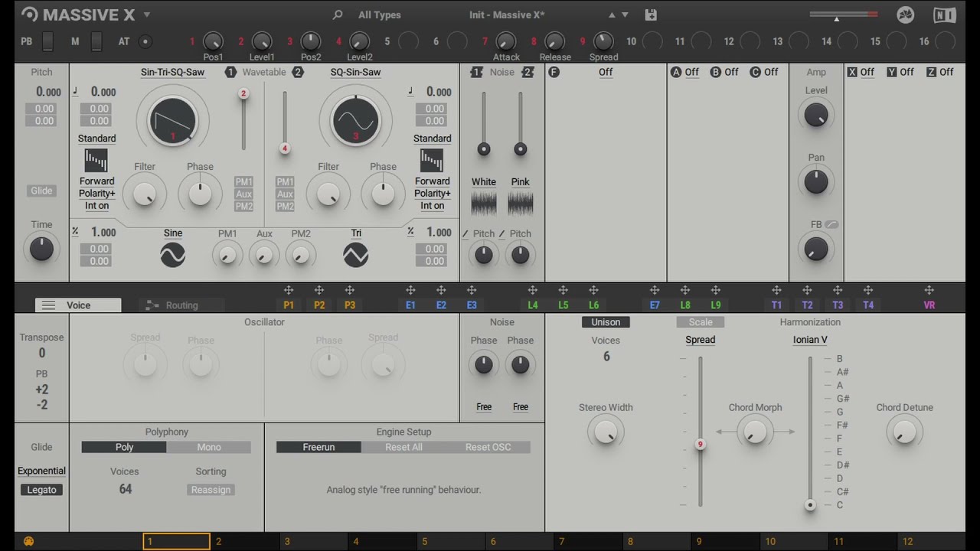Switch to the Voice tab

pyautogui.click(x=78, y=305)
